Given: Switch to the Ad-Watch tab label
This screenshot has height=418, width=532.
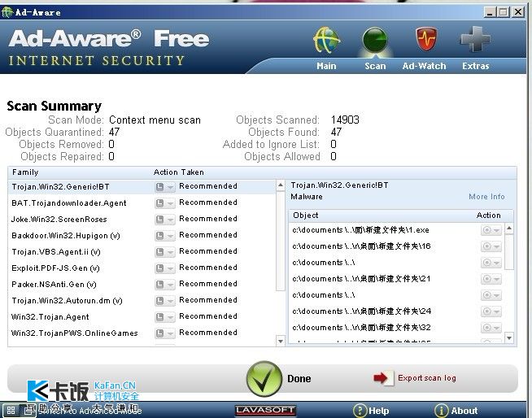Looking at the screenshot, I should click(424, 66).
